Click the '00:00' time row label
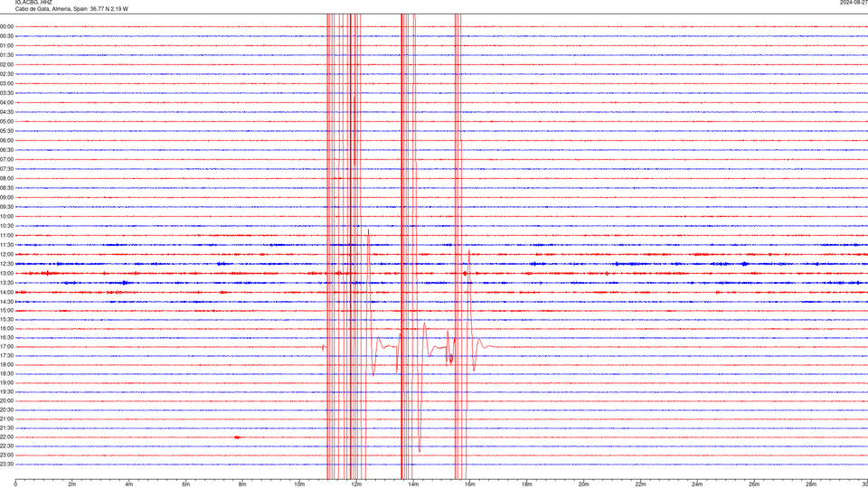 click(x=6, y=26)
